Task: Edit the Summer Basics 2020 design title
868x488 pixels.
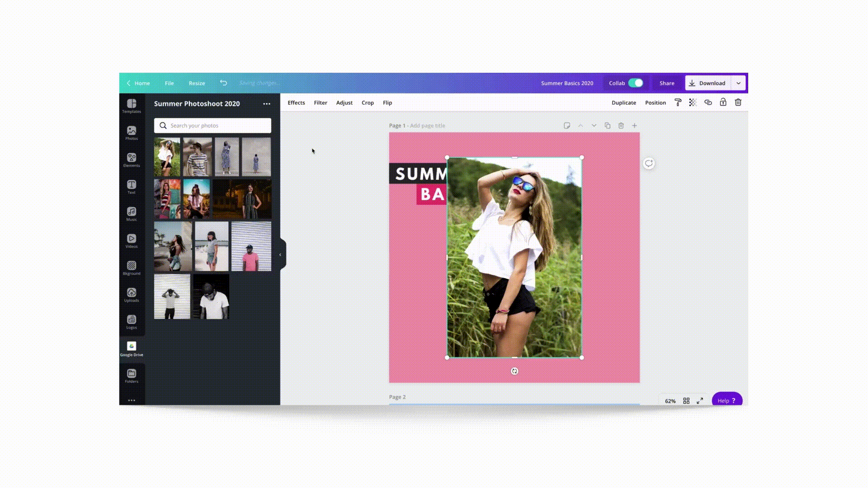Action: click(567, 83)
